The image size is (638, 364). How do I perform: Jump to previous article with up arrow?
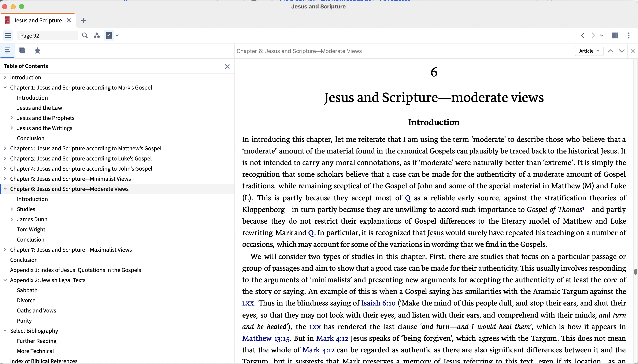click(x=611, y=51)
